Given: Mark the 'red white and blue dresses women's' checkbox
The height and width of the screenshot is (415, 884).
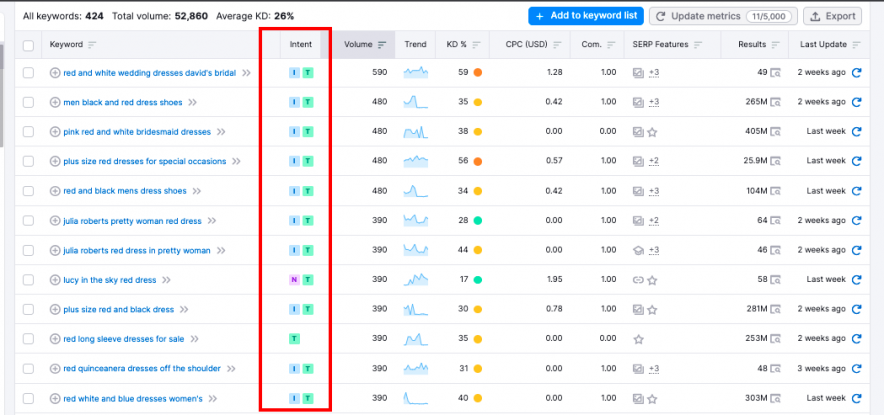Looking at the screenshot, I should pos(28,399).
